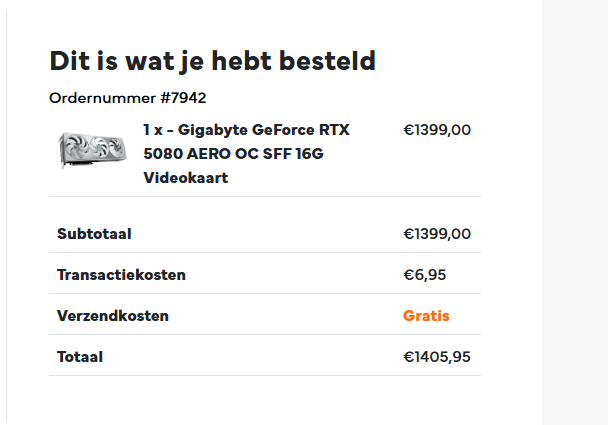Click the product price €1399,00 beside the item
The height and width of the screenshot is (425, 608).
click(437, 130)
